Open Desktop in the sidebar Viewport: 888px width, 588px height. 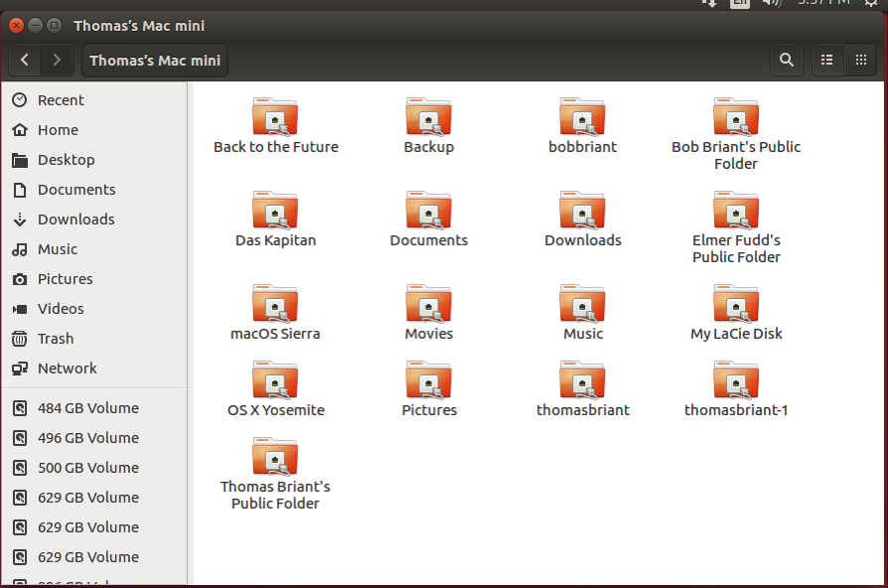pyautogui.click(x=94, y=160)
